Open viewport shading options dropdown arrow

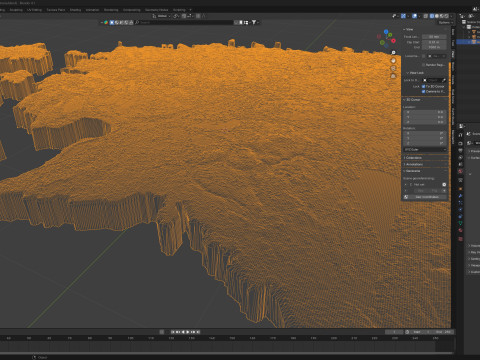[451, 16]
